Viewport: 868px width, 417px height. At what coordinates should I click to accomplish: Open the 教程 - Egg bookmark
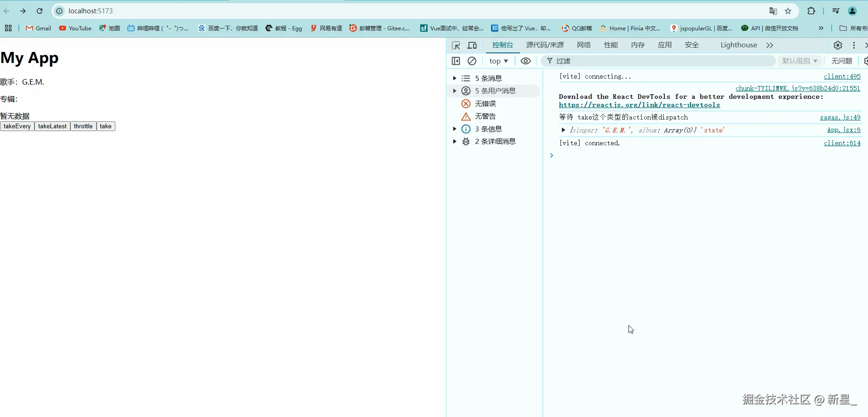pos(284,28)
